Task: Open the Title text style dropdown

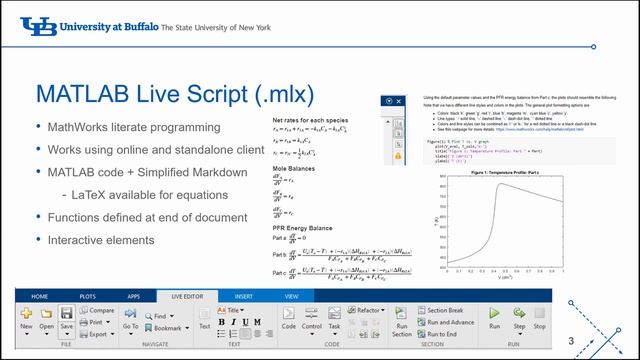Action: click(231, 310)
